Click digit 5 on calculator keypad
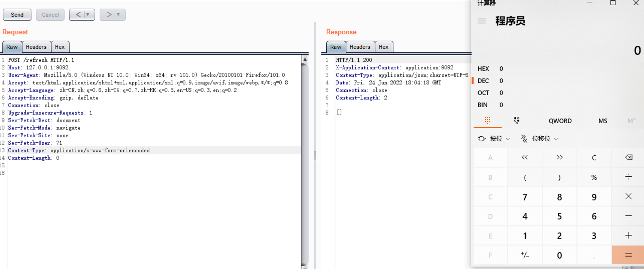 coord(559,216)
